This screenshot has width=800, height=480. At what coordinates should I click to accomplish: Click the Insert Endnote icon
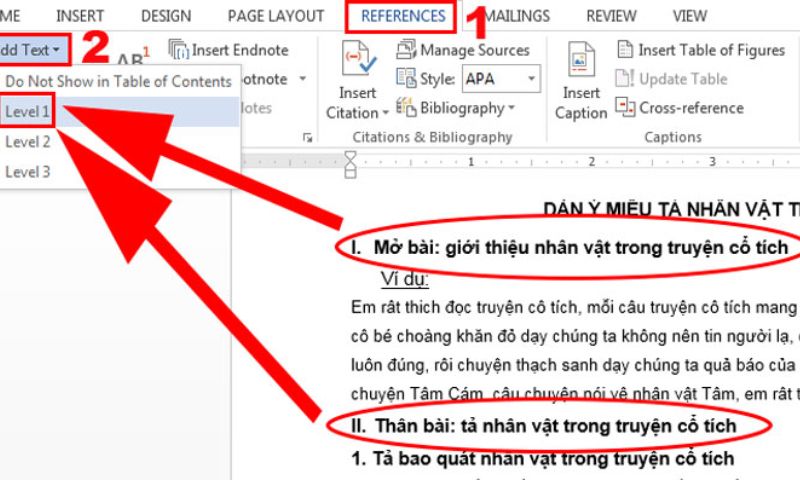point(179,49)
